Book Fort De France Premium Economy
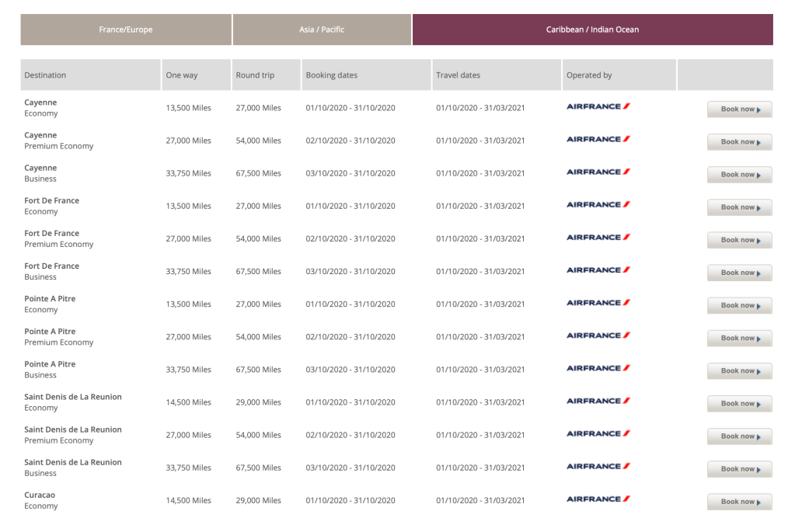Screen dimensions: 795x532 pyautogui.click(x=739, y=240)
